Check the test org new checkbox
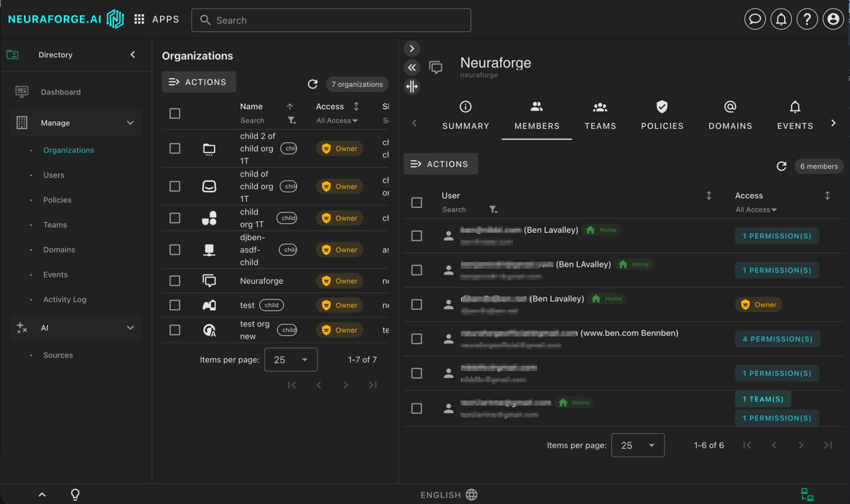The image size is (850, 504). [175, 330]
